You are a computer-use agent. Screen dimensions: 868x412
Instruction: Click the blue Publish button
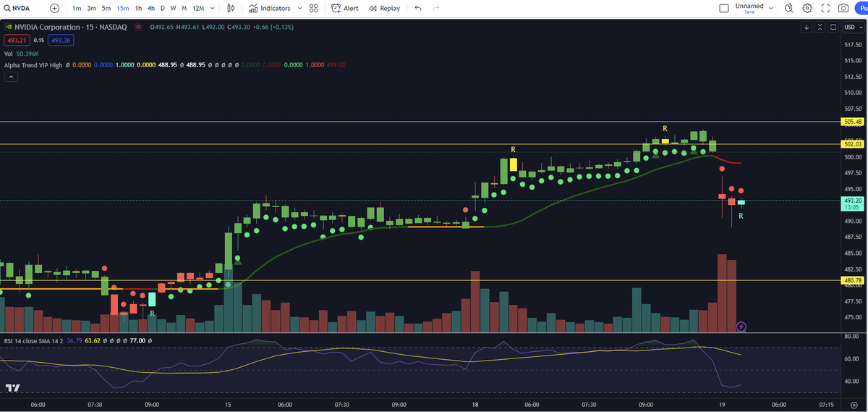(x=861, y=8)
